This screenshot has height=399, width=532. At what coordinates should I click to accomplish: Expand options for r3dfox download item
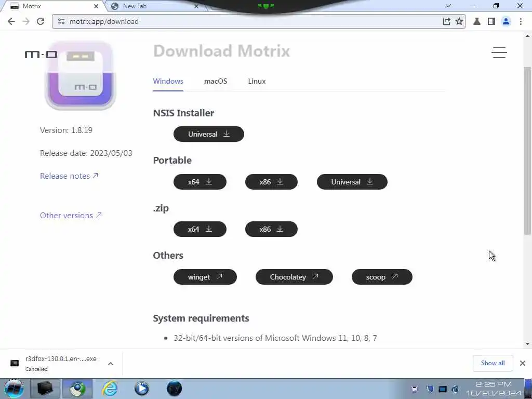click(111, 363)
